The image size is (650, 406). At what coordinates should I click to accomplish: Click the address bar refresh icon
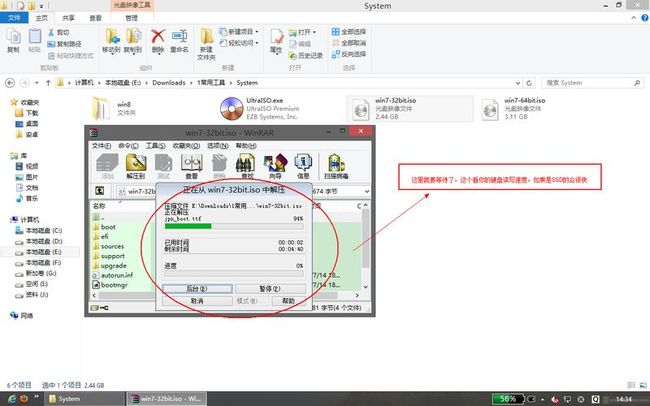pos(529,83)
